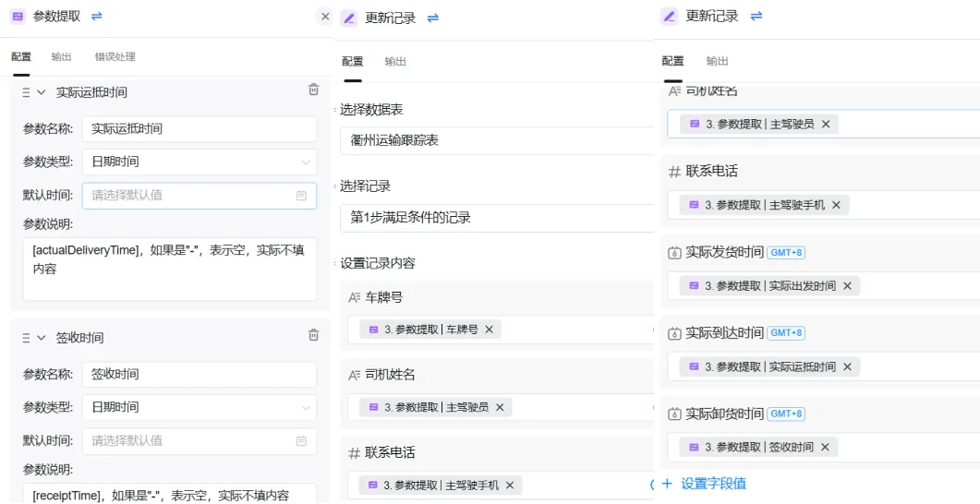Click the purple 参数提取 node icon

pyautogui.click(x=18, y=17)
